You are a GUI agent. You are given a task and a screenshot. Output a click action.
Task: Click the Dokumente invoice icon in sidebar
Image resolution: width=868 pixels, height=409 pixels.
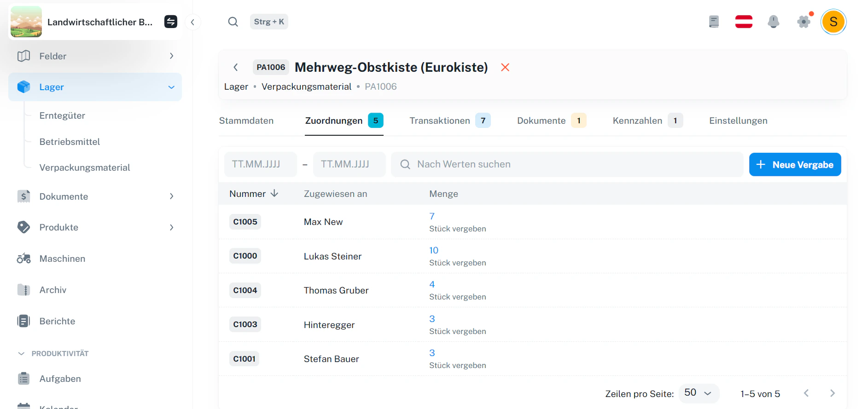(23, 196)
